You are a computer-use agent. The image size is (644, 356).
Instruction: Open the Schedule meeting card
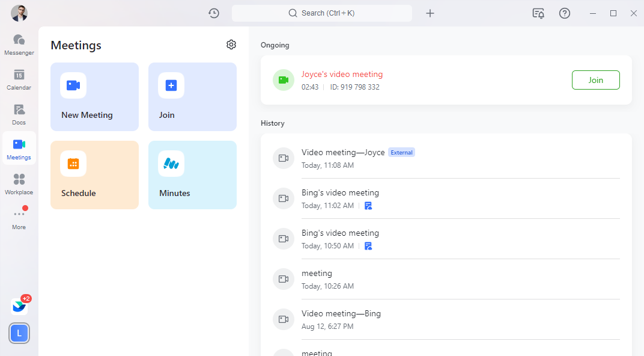94,175
